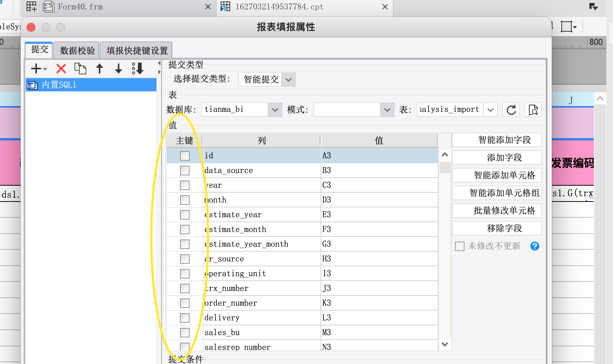Viewport: 613px width, 364px height.
Task: Open the rectangle tool dropdown arrow in background
Action: click(575, 27)
